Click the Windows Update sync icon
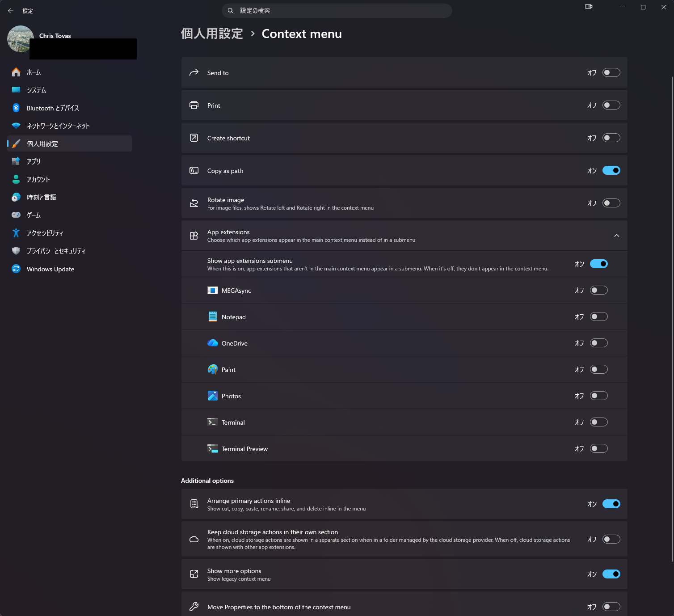The width and height of the screenshot is (674, 616). pyautogui.click(x=16, y=269)
